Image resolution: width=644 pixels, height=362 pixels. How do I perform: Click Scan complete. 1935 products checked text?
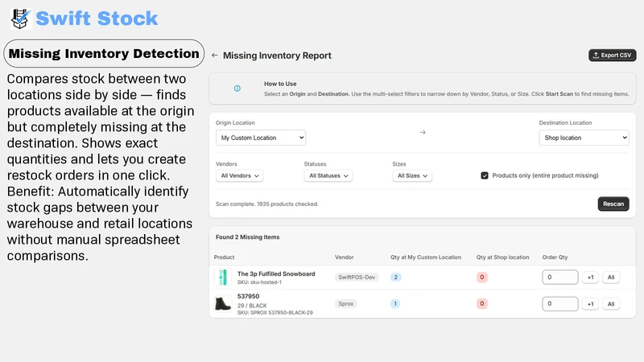[267, 204]
